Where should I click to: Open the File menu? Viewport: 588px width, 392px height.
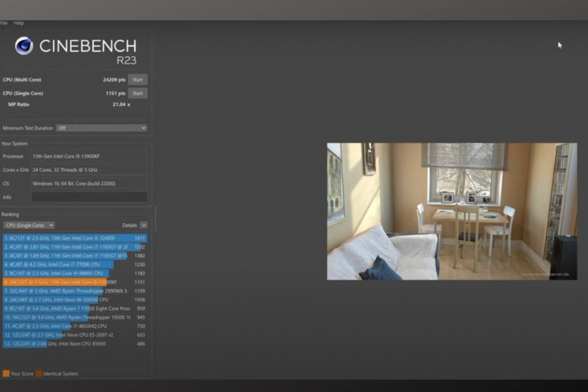tap(4, 23)
